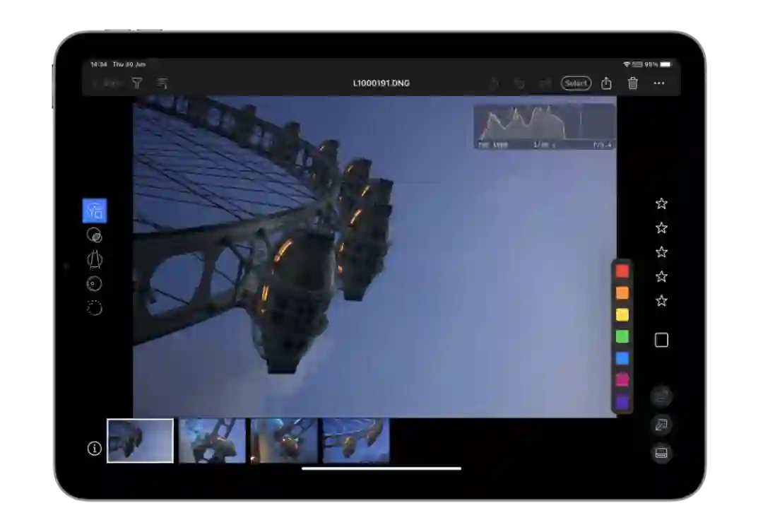Viewport: 763px width, 532px height.
Task: Select the circular lens tool with center dot
Action: (94, 283)
